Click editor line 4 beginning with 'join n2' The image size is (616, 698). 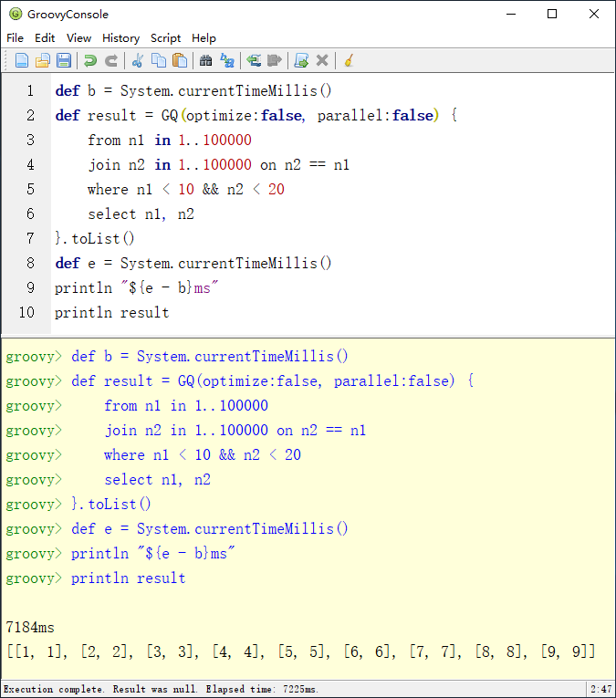pos(218,165)
